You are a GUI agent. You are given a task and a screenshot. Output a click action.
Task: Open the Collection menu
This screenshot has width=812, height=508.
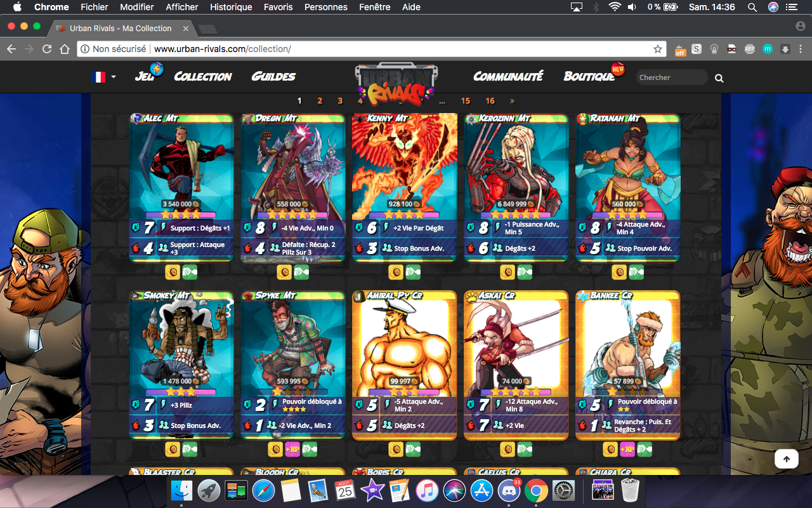point(203,76)
